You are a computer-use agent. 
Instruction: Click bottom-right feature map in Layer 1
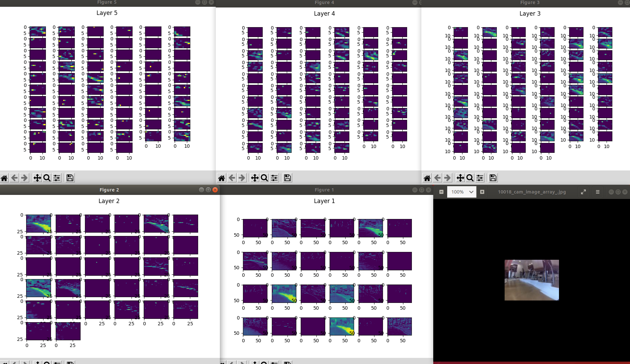coord(400,326)
